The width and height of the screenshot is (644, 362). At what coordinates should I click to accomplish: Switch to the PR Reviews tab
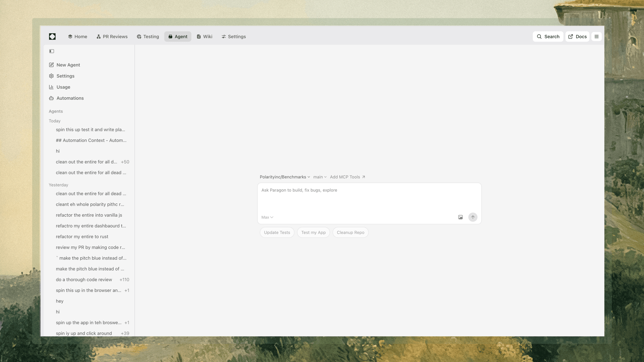click(112, 36)
